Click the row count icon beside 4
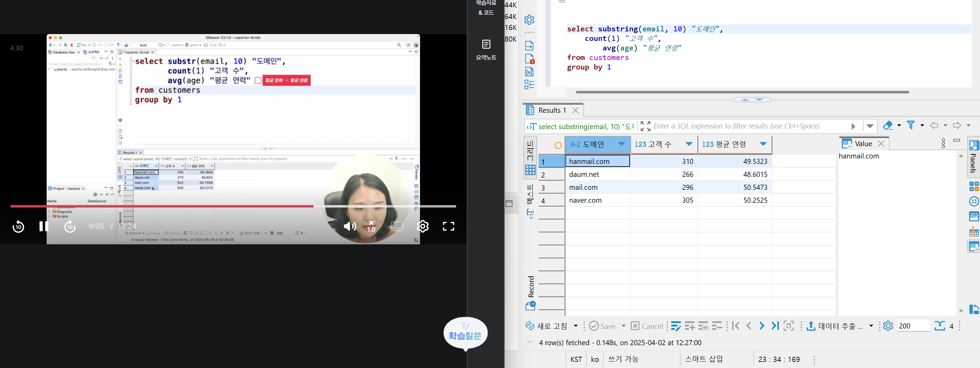The image size is (980, 368). 939,326
